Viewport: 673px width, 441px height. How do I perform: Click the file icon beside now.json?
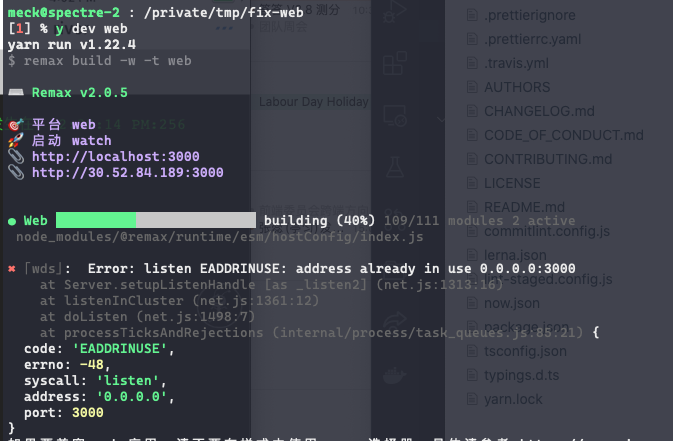472,303
